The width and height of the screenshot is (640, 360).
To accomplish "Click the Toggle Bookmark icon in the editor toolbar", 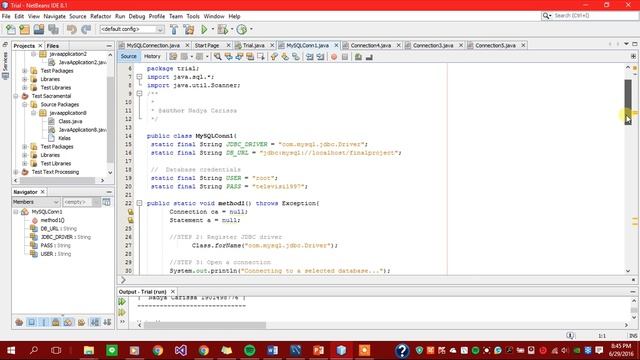I will 296,57.
